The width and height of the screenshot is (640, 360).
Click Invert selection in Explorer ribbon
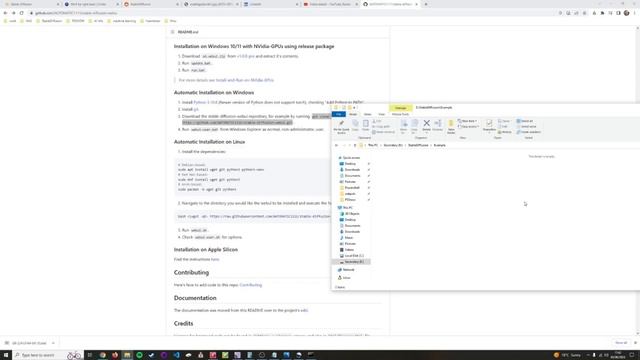pos(529,132)
